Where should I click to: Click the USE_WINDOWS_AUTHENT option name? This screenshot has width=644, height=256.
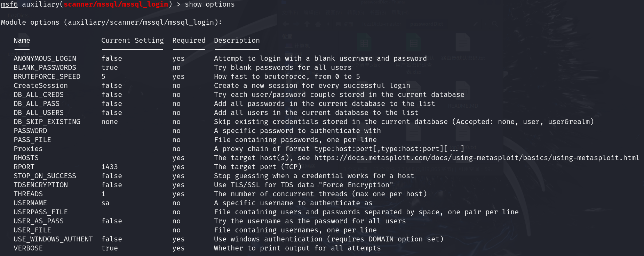pos(53,239)
